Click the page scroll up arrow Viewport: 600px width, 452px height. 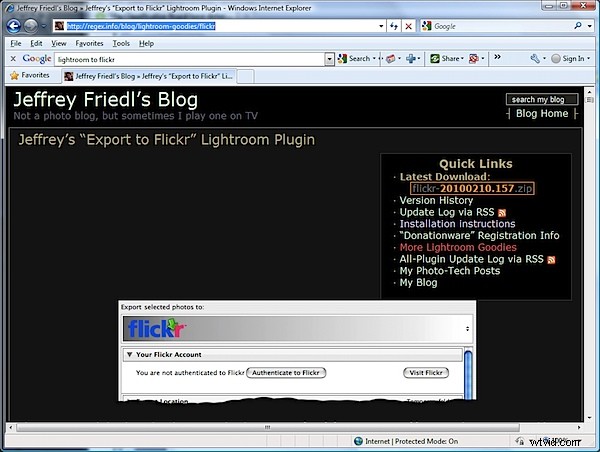click(590, 92)
